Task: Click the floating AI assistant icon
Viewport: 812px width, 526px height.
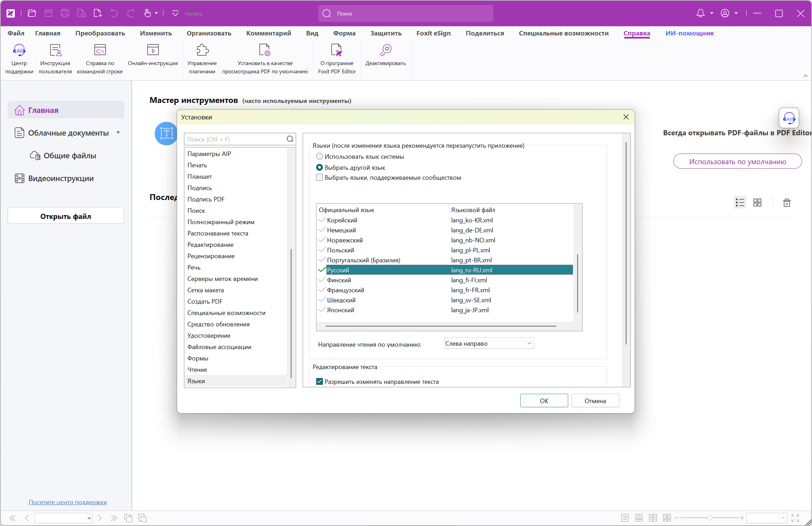Action: coord(789,118)
